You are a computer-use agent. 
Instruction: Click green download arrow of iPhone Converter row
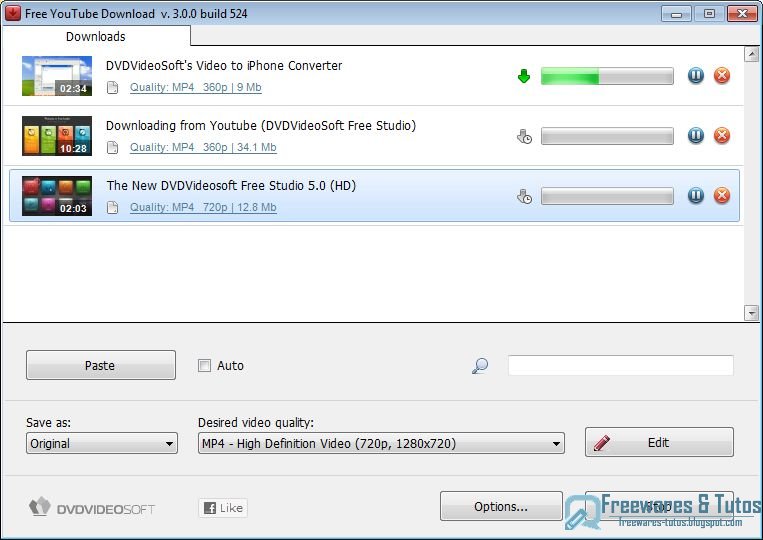pyautogui.click(x=524, y=76)
